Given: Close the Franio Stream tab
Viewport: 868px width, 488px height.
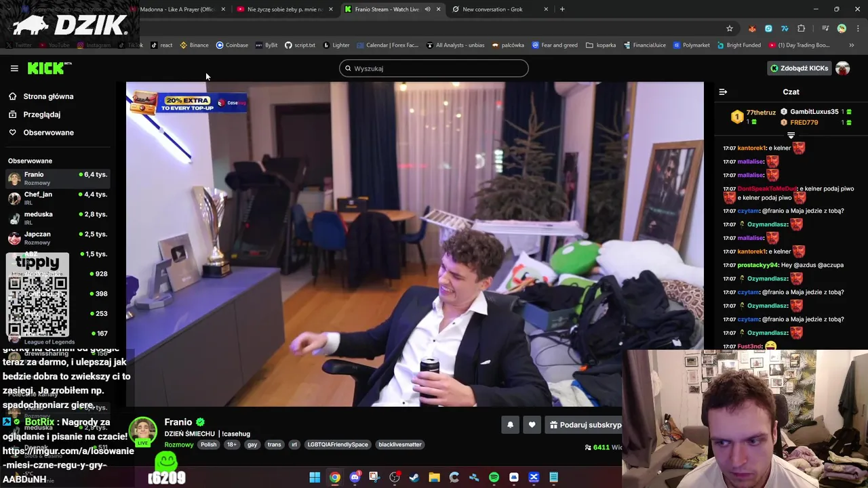Looking at the screenshot, I should [439, 9].
